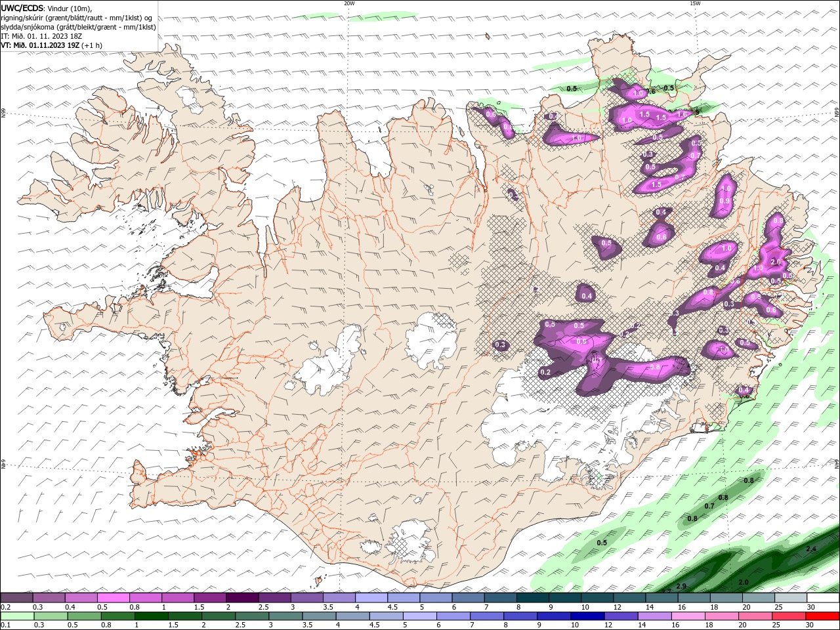Pick the light green 0.1 swatch in lower legend
This screenshot has height=630, width=840.
click(16, 616)
